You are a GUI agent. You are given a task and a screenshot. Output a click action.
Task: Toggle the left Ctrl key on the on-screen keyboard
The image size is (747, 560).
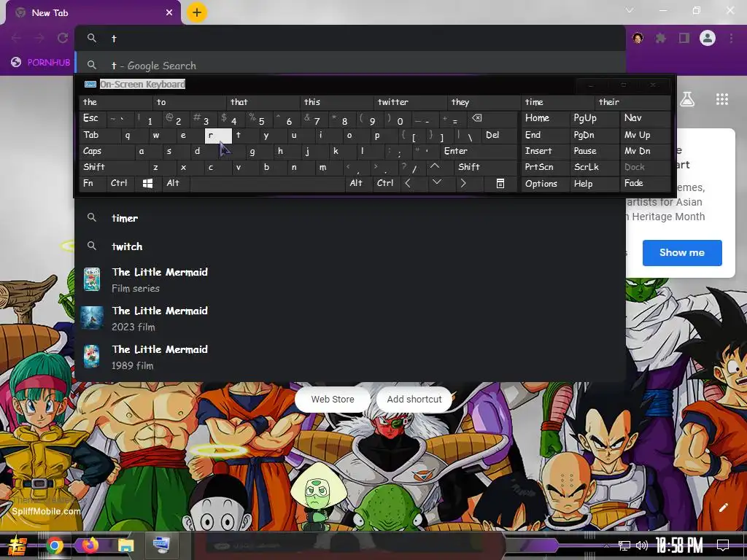(x=120, y=183)
